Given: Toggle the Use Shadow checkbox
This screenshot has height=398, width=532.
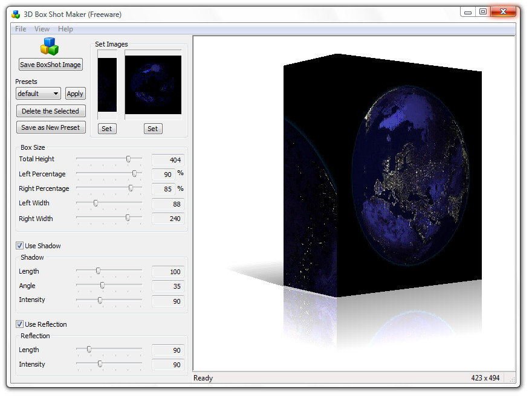Looking at the screenshot, I should coord(20,246).
